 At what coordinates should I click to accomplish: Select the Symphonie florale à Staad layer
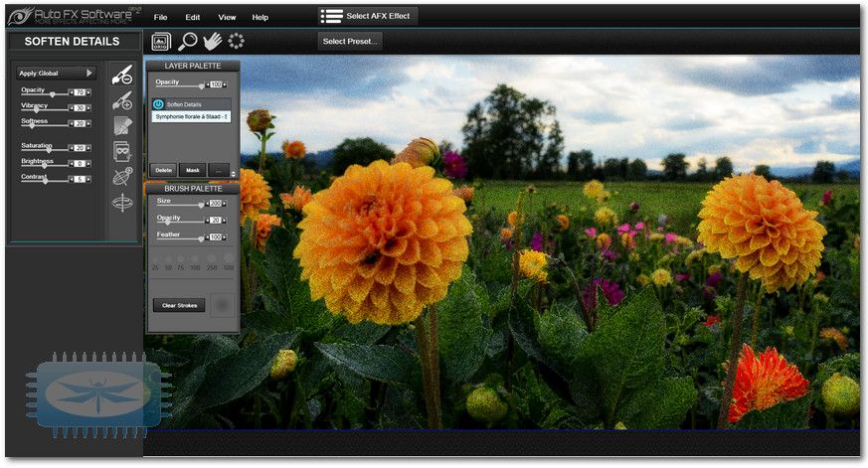click(x=191, y=116)
